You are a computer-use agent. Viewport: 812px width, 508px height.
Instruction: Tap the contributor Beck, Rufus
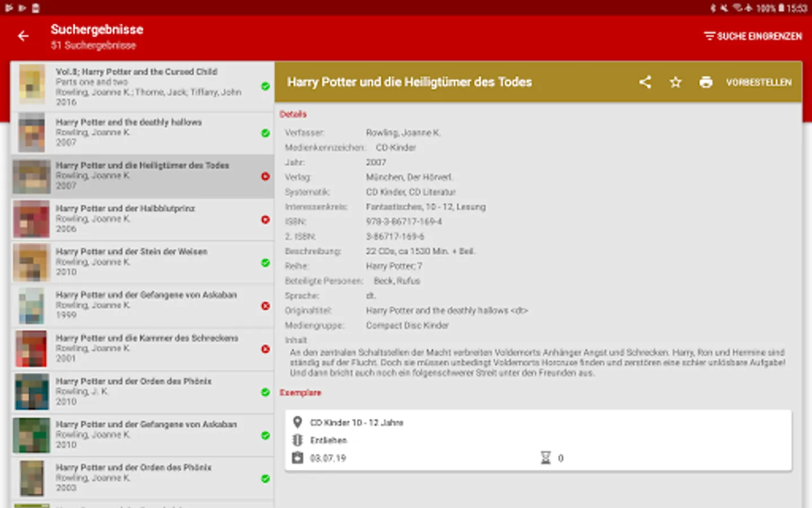(x=397, y=281)
